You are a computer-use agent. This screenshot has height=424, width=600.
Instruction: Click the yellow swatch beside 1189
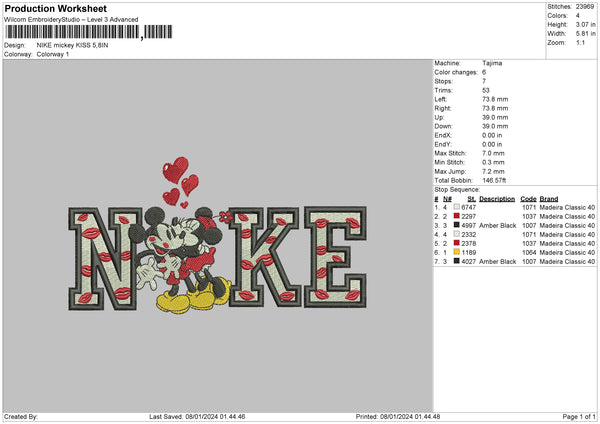tap(457, 252)
